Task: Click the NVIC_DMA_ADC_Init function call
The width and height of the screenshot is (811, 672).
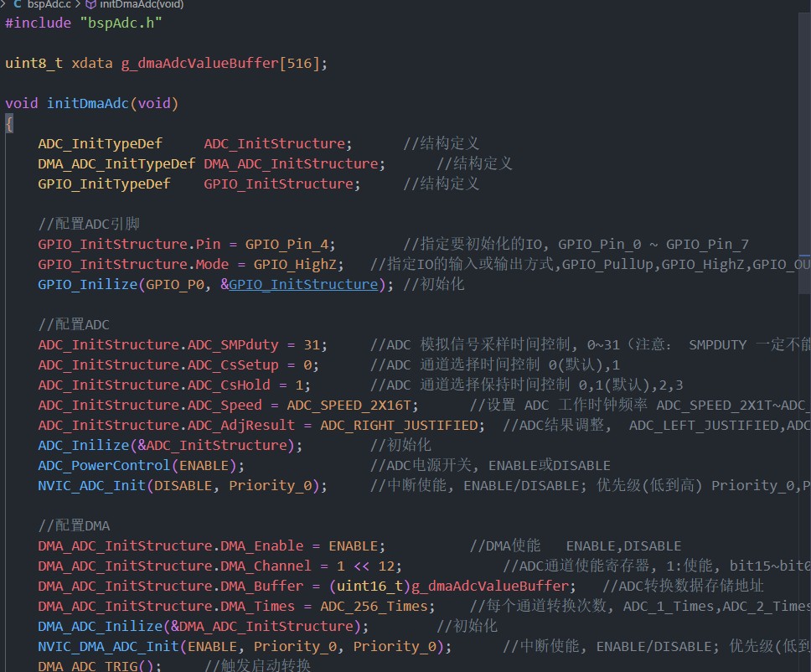Action: pos(108,647)
